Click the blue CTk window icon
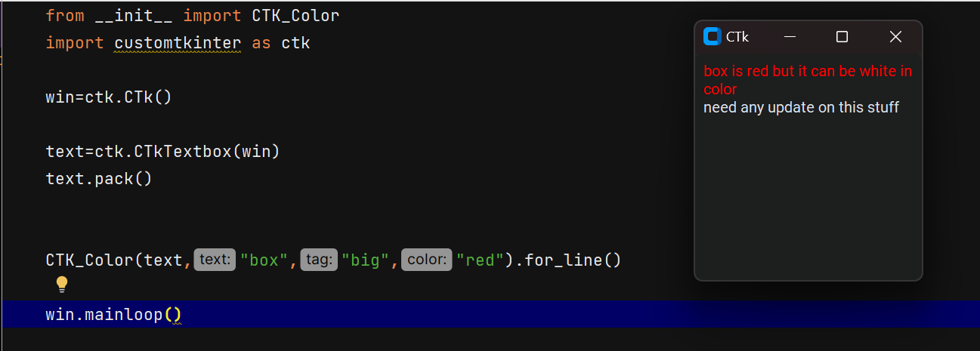980x351 pixels. [x=712, y=36]
